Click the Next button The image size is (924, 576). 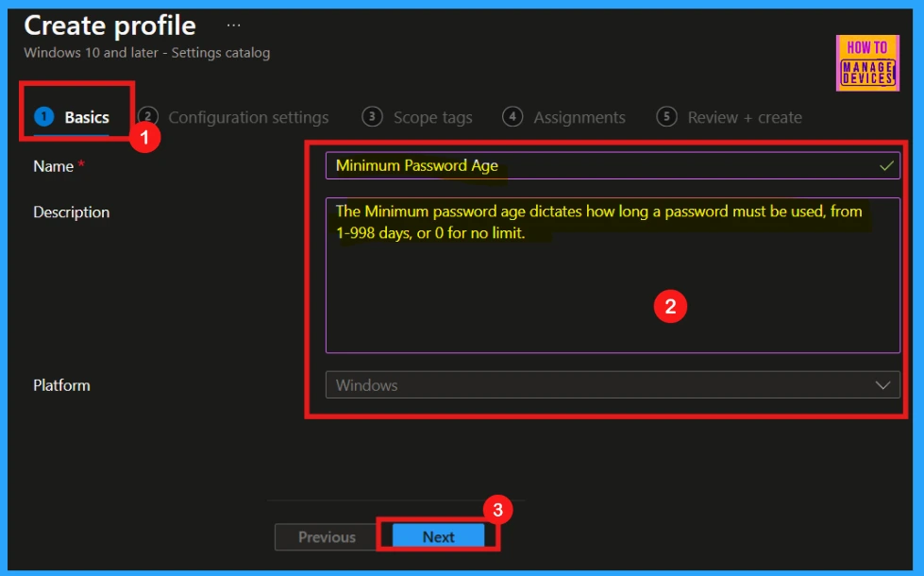439,536
